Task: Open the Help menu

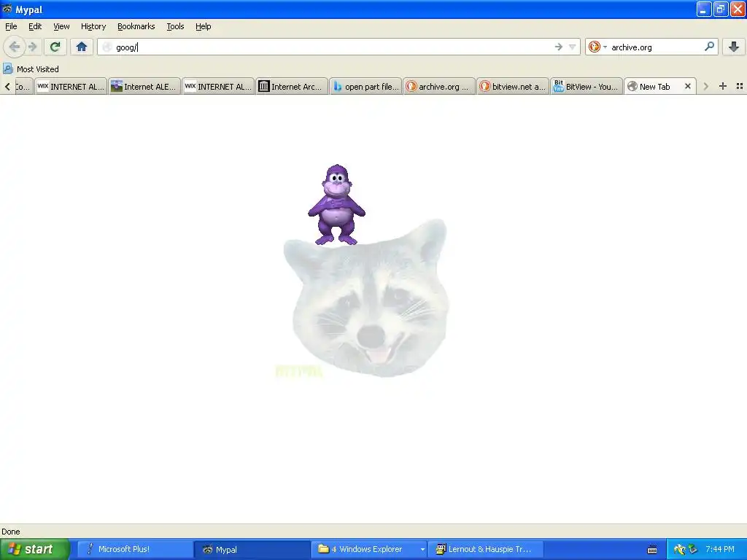Action: pos(203,26)
